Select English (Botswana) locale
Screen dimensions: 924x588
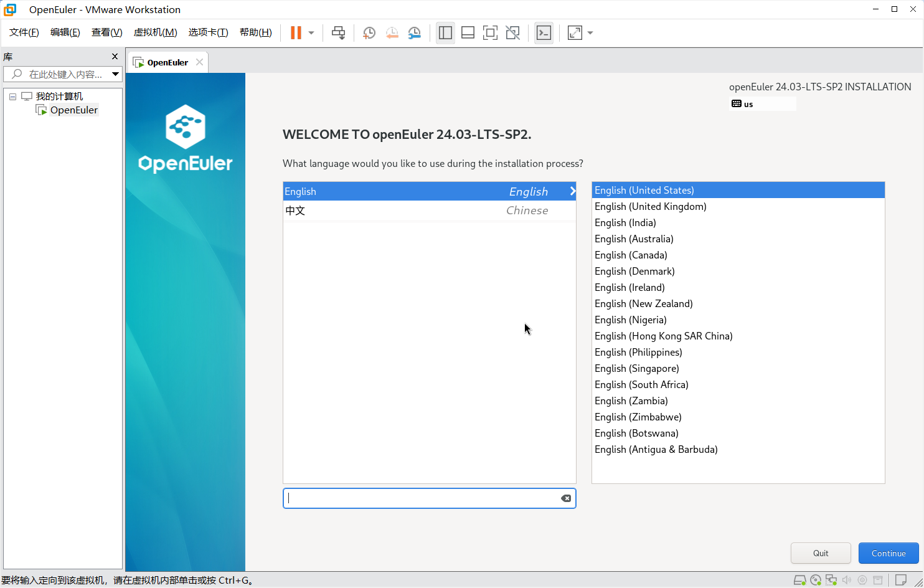(x=738, y=433)
